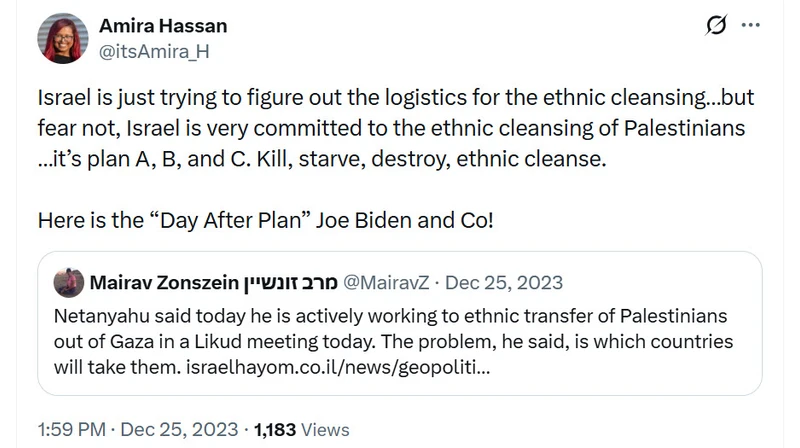Click the @MairavZ handle in quoted post
800x448 pixels.
pyautogui.click(x=386, y=283)
